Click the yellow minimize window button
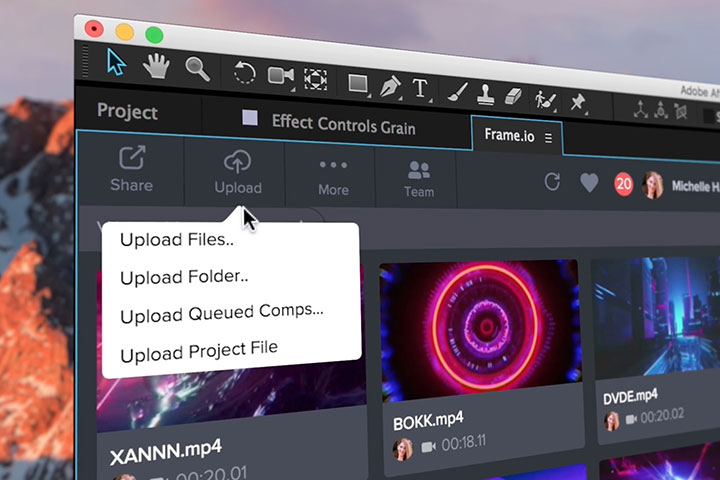This screenshot has height=480, width=720. (124, 32)
